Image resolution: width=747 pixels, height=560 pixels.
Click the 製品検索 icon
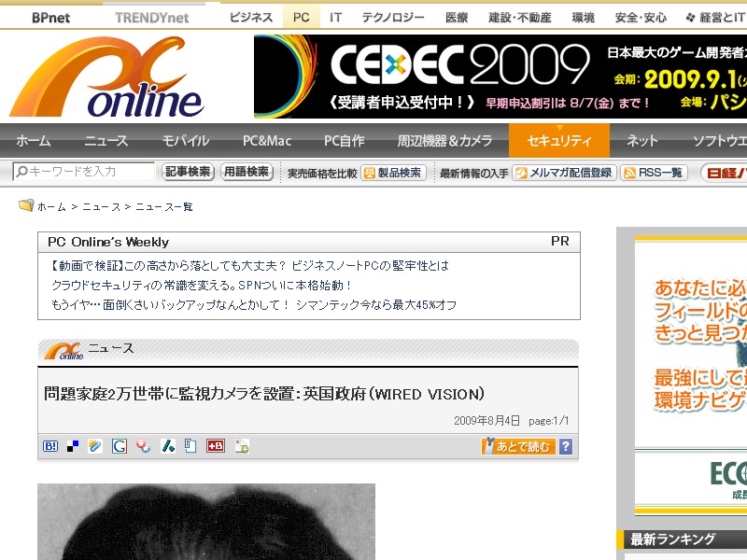369,173
